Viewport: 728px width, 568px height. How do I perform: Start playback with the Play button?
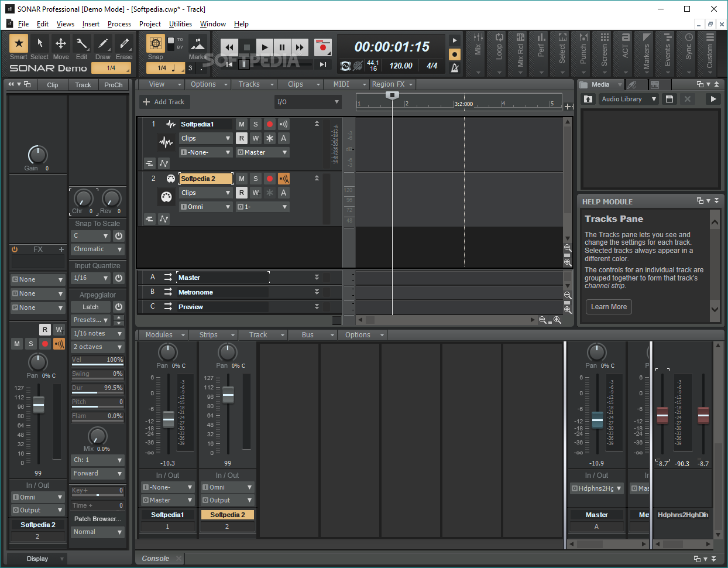(x=265, y=47)
